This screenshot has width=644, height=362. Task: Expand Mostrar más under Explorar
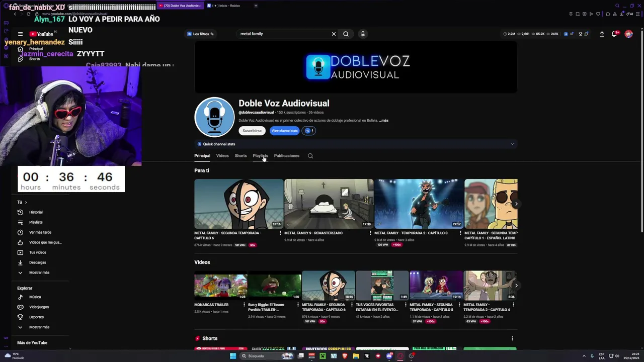click(x=39, y=327)
